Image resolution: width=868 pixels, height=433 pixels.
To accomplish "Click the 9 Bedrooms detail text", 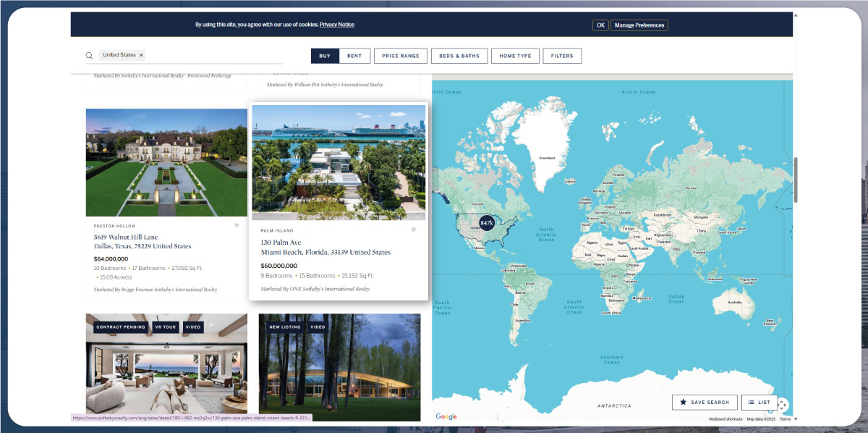I will tap(277, 276).
